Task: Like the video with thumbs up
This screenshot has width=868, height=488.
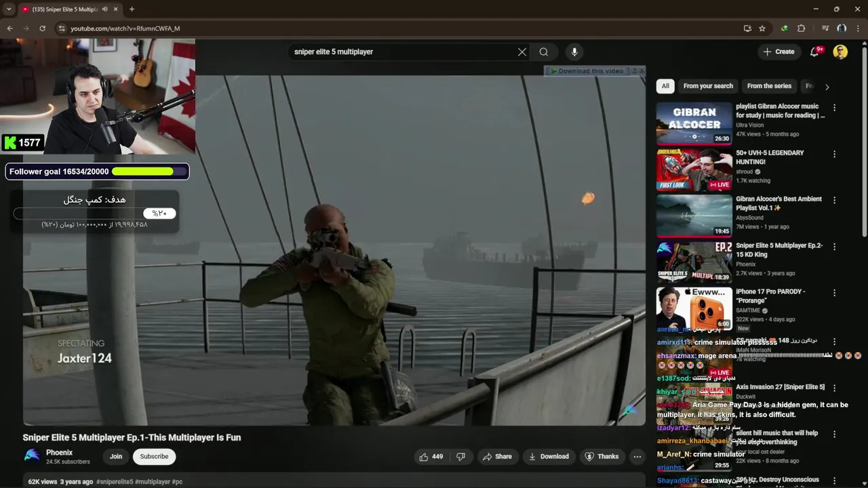Action: 431,457
